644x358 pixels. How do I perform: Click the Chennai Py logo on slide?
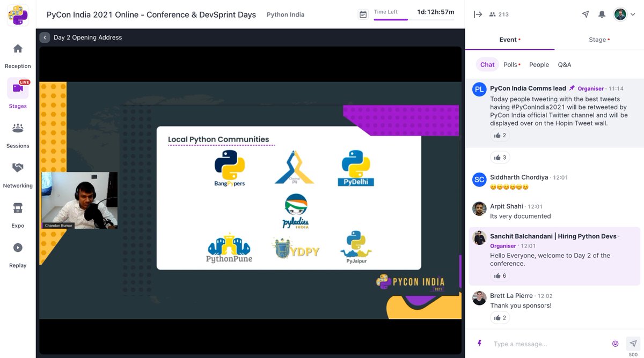294,168
